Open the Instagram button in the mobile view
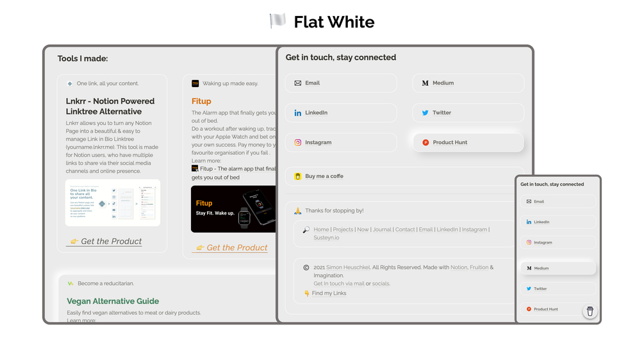The width and height of the screenshot is (644, 340). pos(557,243)
